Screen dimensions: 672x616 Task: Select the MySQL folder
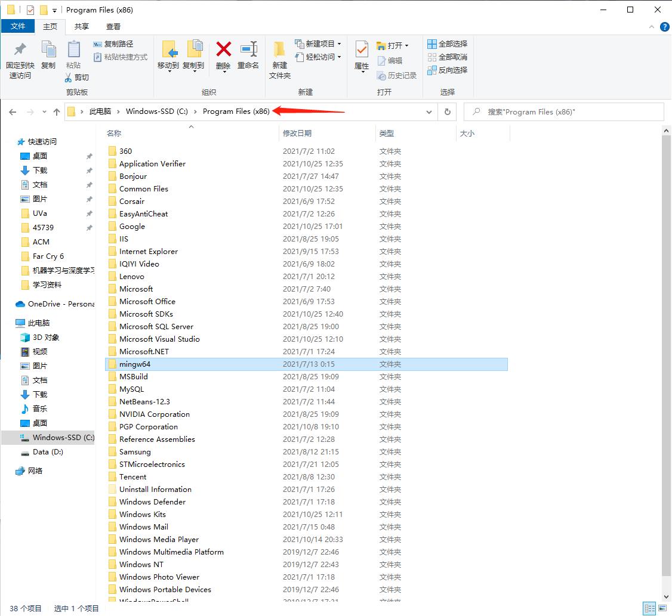point(306,389)
